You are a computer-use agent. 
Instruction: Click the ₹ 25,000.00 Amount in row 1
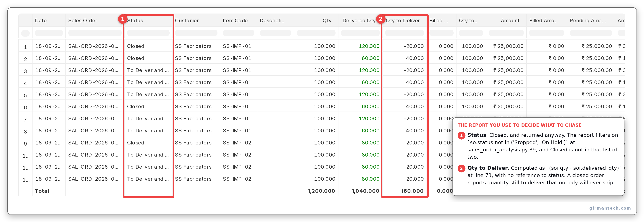[508, 46]
